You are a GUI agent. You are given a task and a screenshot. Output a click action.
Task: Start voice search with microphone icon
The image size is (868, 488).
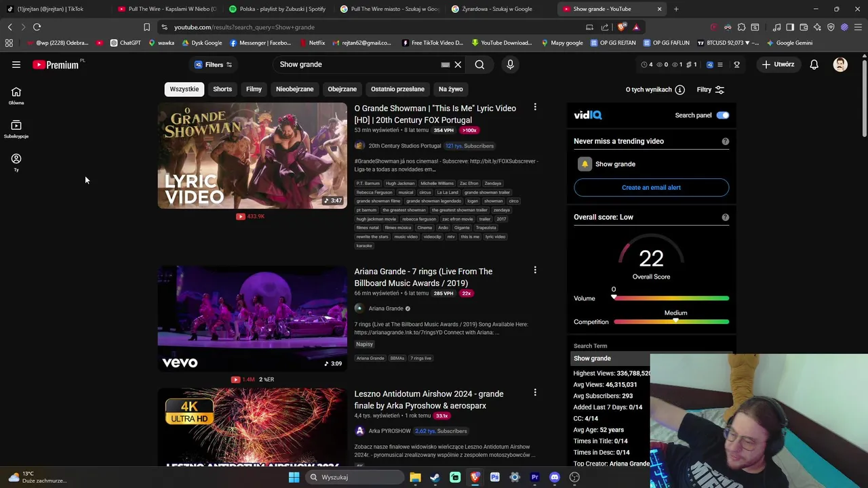tap(510, 64)
